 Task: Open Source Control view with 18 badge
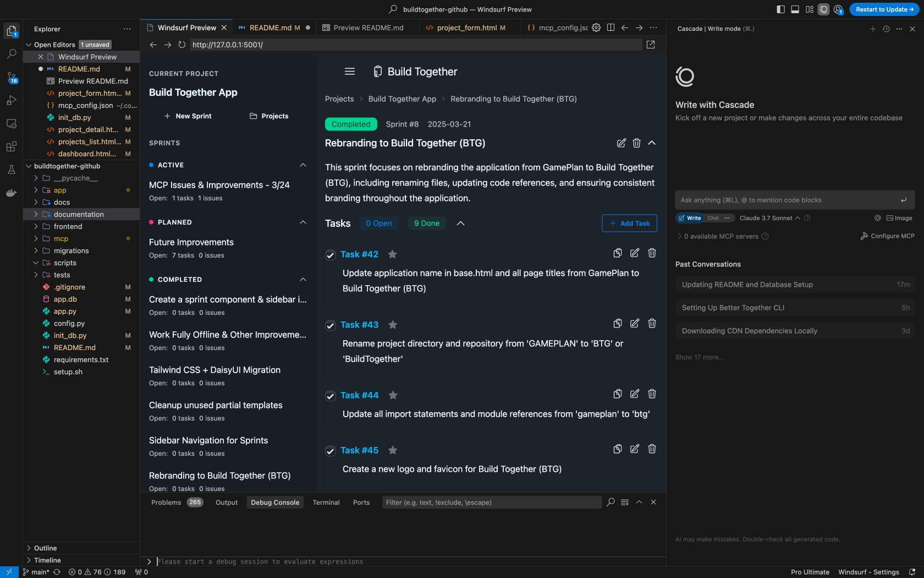(11, 78)
